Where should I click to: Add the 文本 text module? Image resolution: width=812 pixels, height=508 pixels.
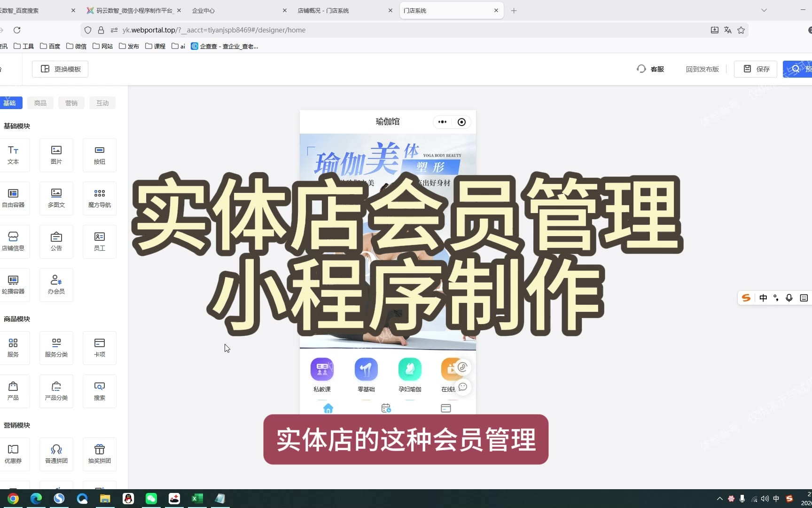coord(13,155)
